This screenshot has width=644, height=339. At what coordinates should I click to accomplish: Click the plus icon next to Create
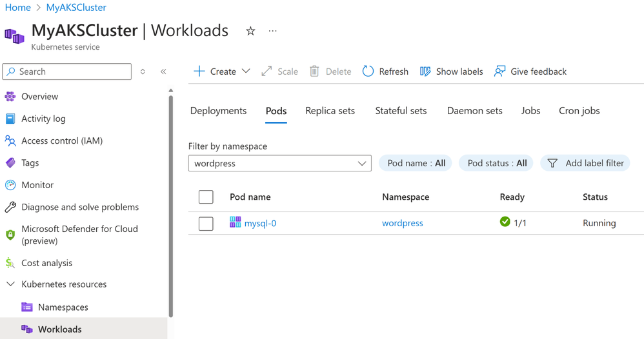point(199,72)
